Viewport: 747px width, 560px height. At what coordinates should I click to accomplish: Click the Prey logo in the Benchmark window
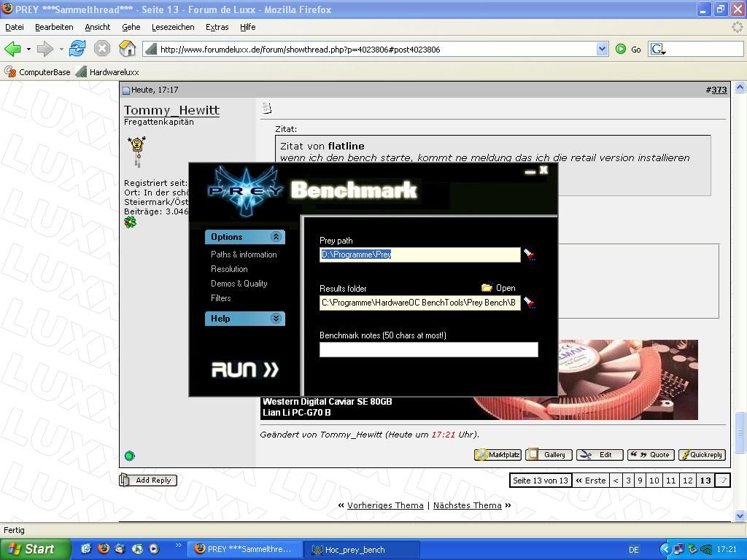[x=246, y=190]
